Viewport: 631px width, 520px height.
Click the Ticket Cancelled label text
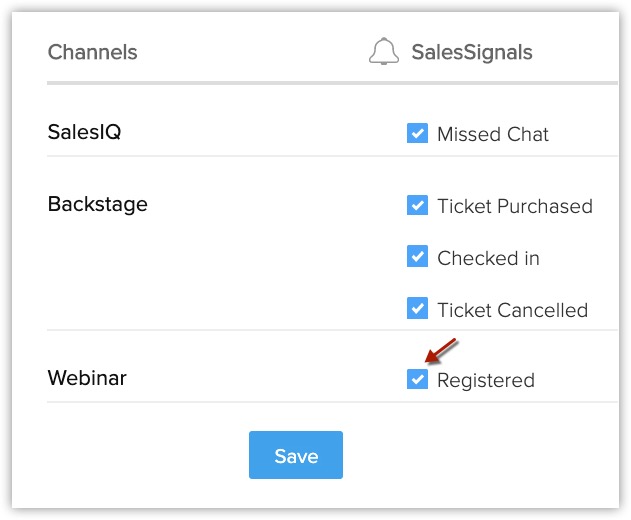coord(512,310)
